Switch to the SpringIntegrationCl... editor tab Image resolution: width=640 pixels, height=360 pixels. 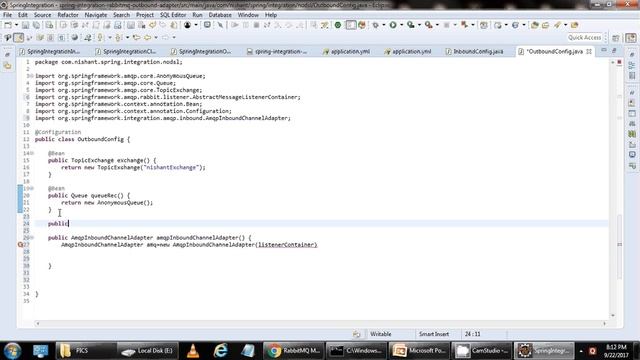tap(126, 51)
